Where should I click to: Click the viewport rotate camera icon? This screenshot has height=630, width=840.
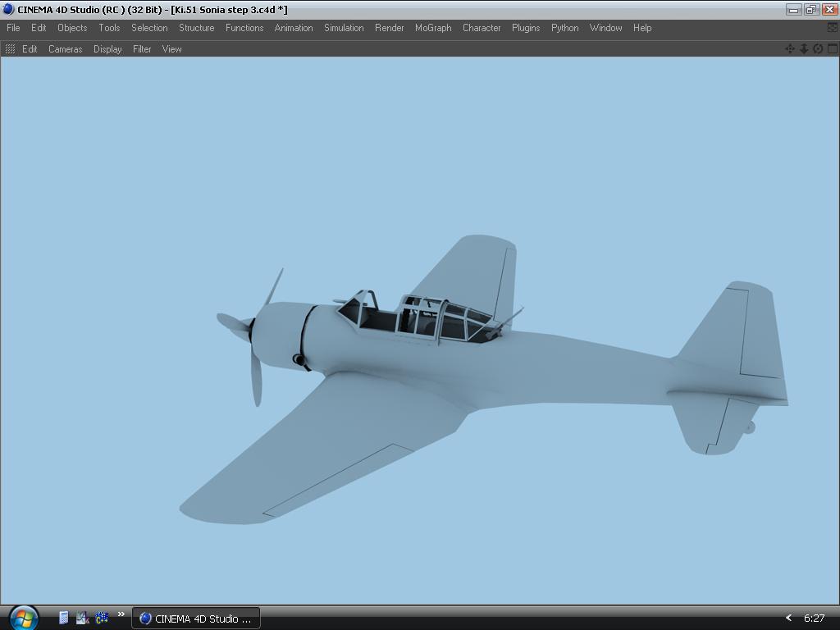click(818, 49)
